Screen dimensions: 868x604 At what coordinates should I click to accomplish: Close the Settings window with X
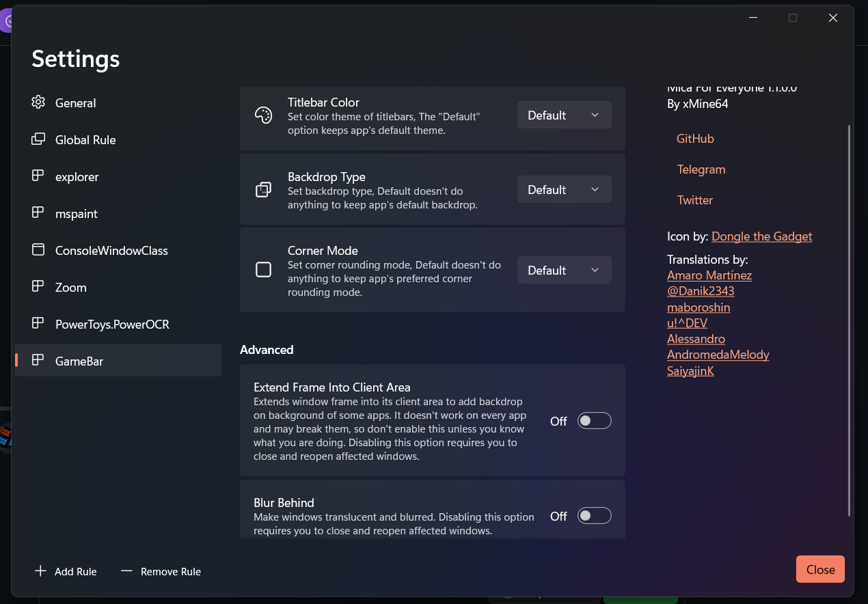click(x=833, y=18)
